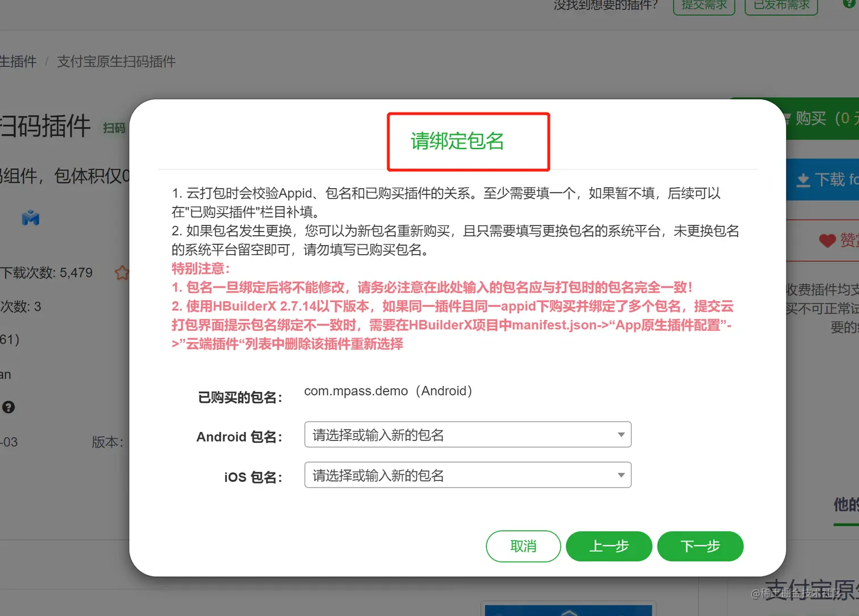Click the 下载次数: 5,479 text
Image resolution: width=859 pixels, height=616 pixels.
46,273
